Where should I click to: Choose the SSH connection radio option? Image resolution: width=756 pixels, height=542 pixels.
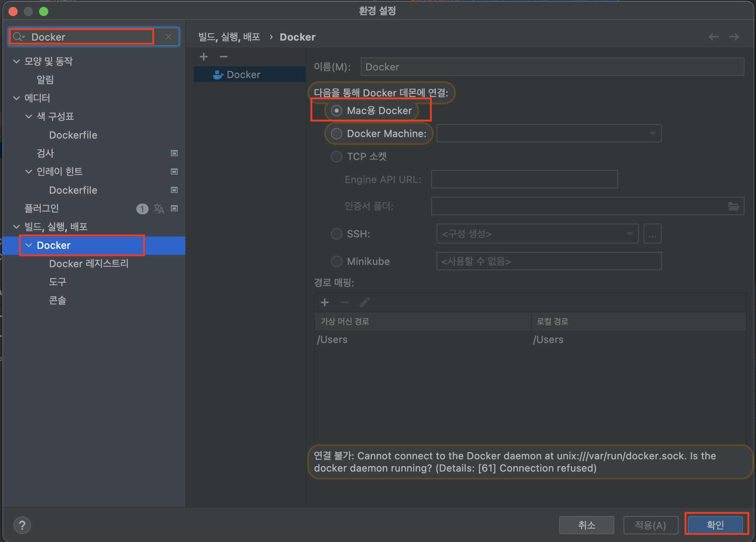point(336,234)
